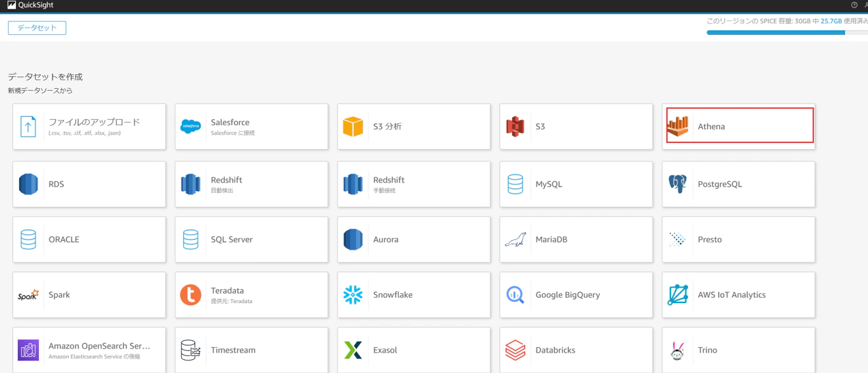This screenshot has width=868, height=373.
Task: Click the 提供元: Teradata subtitle
Action: point(231,301)
